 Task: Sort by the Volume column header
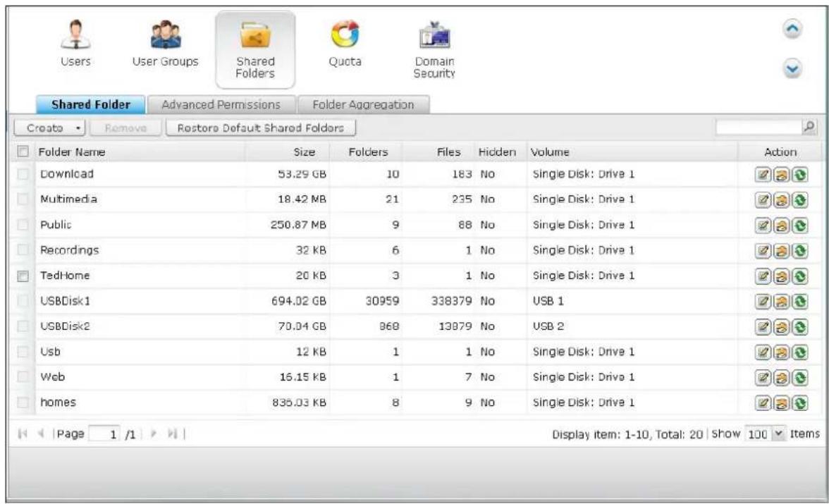pyautogui.click(x=632, y=152)
